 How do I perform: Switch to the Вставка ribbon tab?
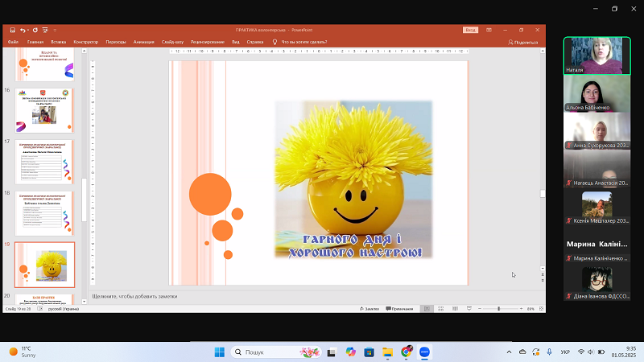(x=58, y=42)
